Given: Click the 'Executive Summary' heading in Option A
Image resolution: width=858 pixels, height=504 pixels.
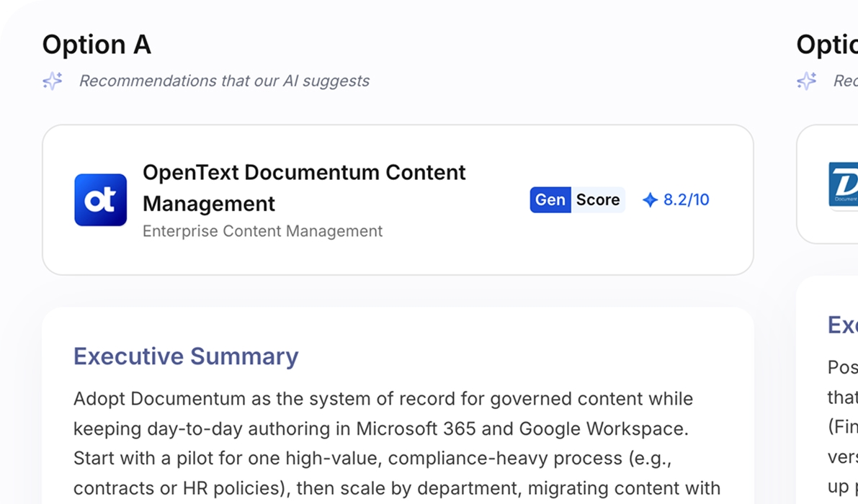Looking at the screenshot, I should (186, 356).
